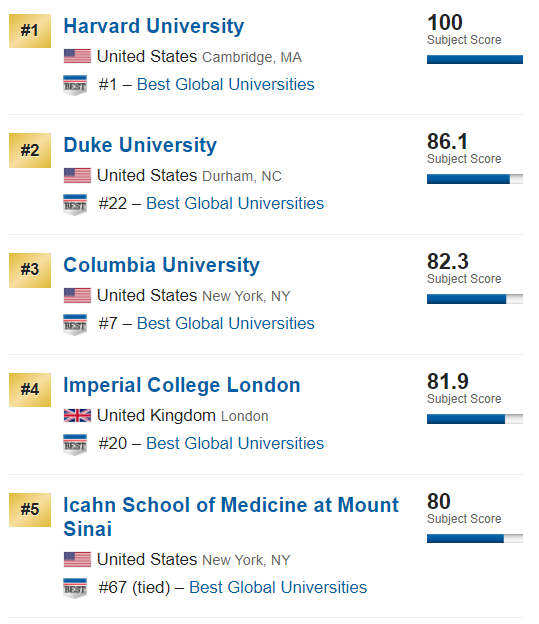Open the Harvard University link

tap(154, 26)
